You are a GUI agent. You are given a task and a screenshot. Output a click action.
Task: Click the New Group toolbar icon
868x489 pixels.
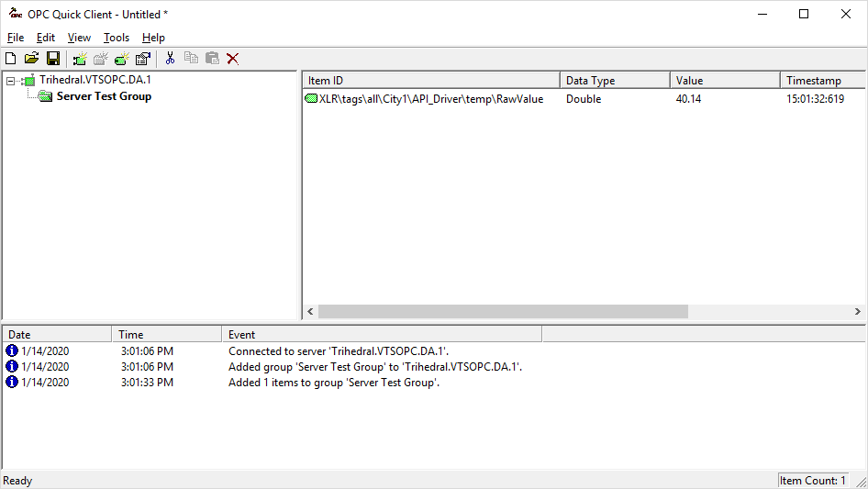click(101, 58)
